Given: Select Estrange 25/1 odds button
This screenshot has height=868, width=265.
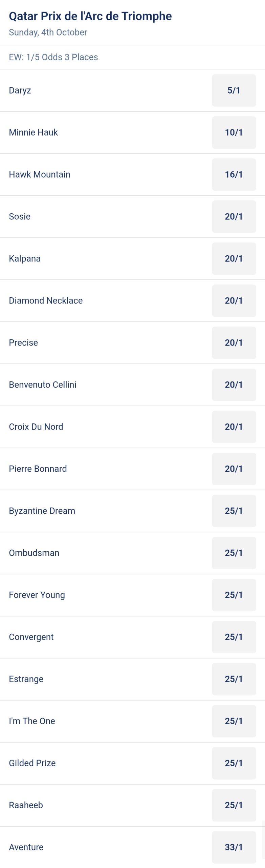Looking at the screenshot, I should click(x=234, y=679).
